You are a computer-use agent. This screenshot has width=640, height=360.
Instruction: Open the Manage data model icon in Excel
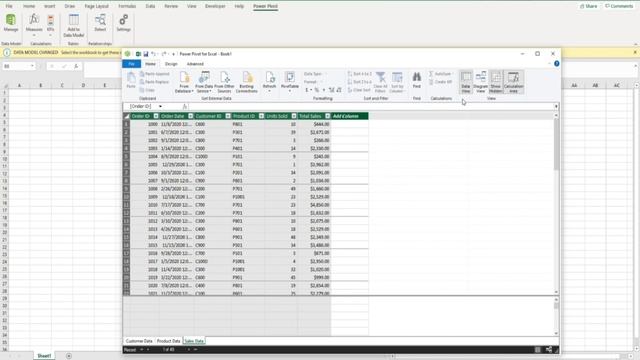11,23
